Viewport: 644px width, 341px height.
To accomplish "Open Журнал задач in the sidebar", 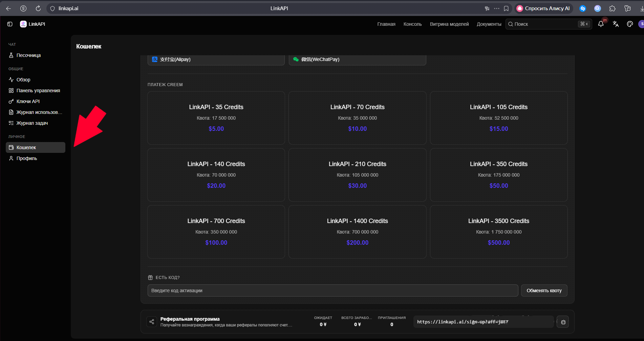I will click(36, 123).
